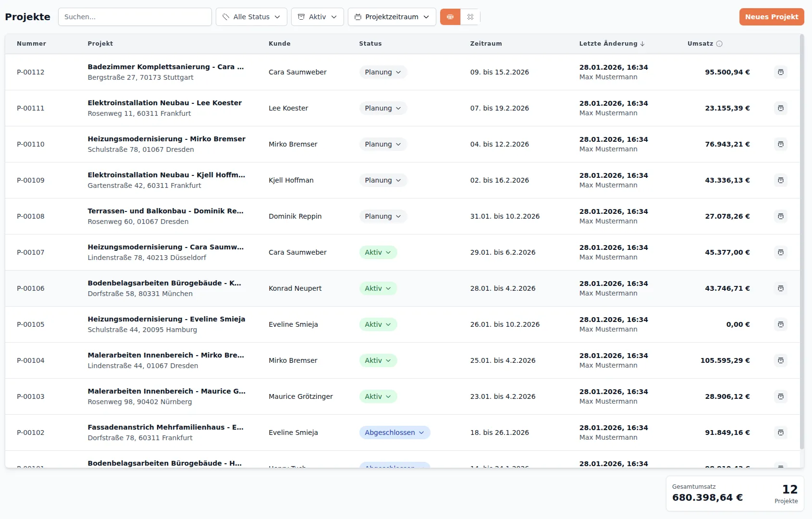Create a new project with Neues Projekt
Viewport: 812px width, 519px height.
tap(771, 17)
